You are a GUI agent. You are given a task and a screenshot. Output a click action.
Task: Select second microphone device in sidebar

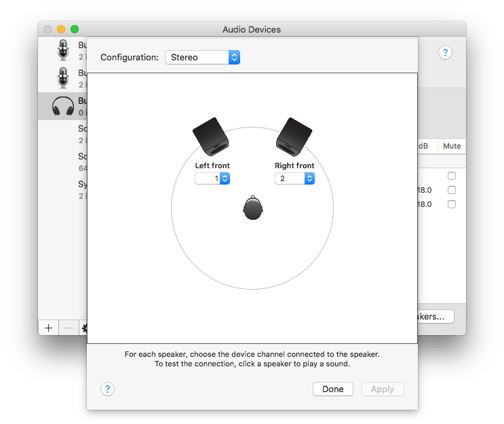[x=63, y=78]
